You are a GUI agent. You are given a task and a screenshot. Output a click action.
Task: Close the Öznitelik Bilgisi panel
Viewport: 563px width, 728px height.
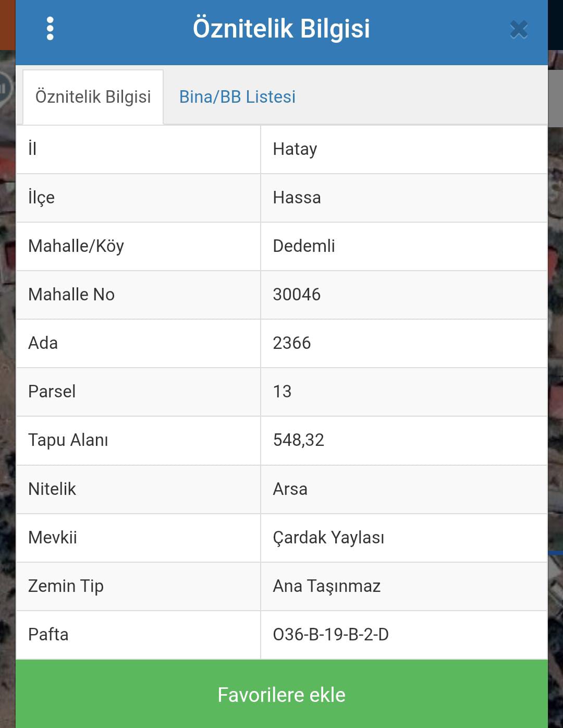pos(519,30)
